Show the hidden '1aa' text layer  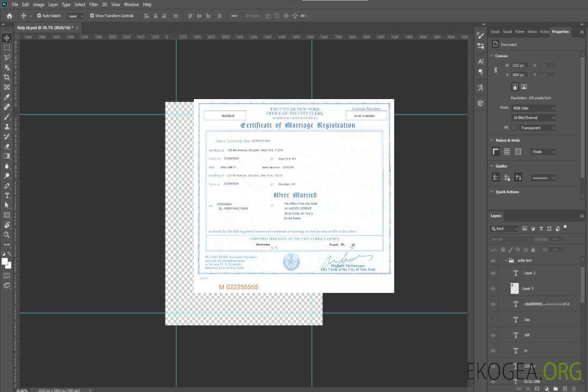(x=493, y=320)
